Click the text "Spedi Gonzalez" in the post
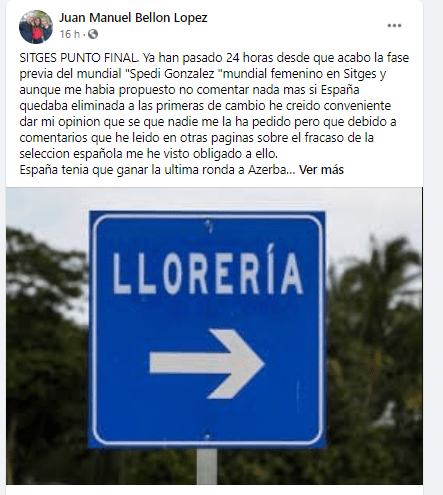443x495 pixels. click(x=172, y=74)
